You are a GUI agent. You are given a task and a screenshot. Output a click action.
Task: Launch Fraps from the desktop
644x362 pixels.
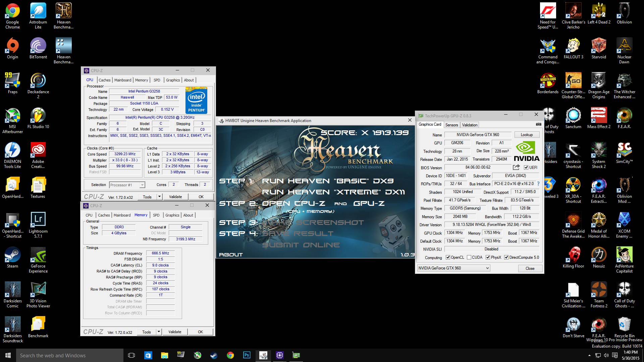tap(13, 83)
